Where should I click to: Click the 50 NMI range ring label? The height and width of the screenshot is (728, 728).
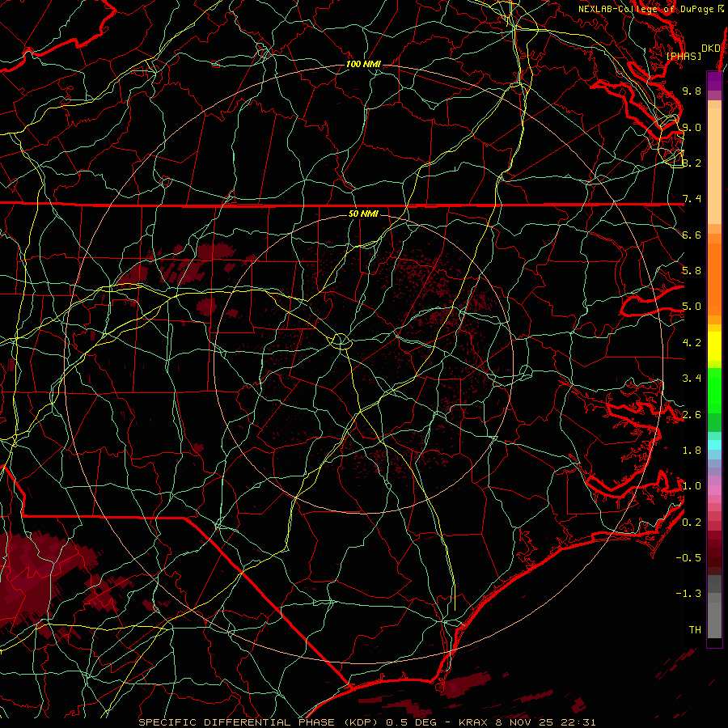(x=363, y=214)
